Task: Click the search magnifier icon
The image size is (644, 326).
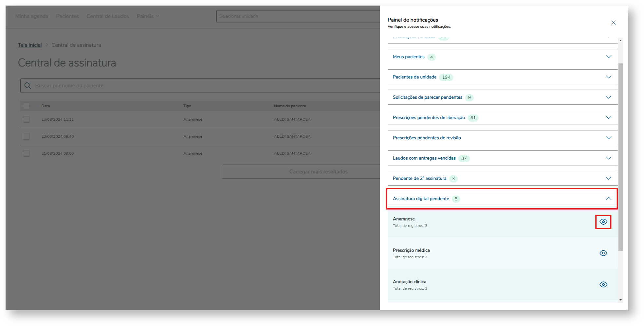Action: tap(28, 86)
